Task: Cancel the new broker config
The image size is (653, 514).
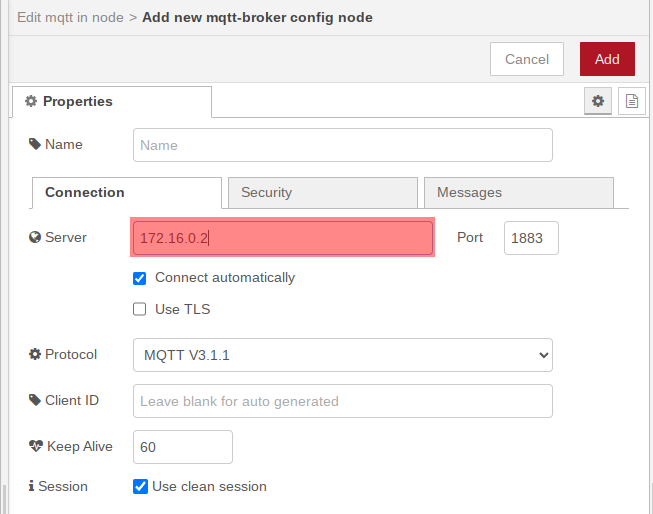Action: pos(526,59)
